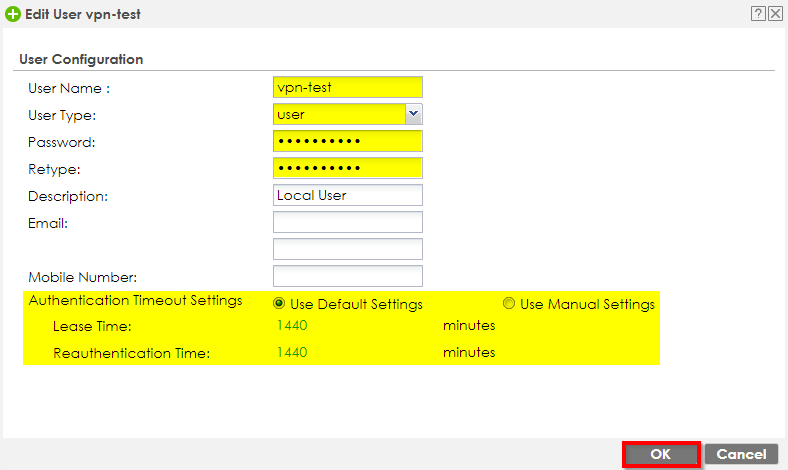Close the Edit User dialog with X
The width and height of the screenshot is (788, 470).
click(x=775, y=15)
